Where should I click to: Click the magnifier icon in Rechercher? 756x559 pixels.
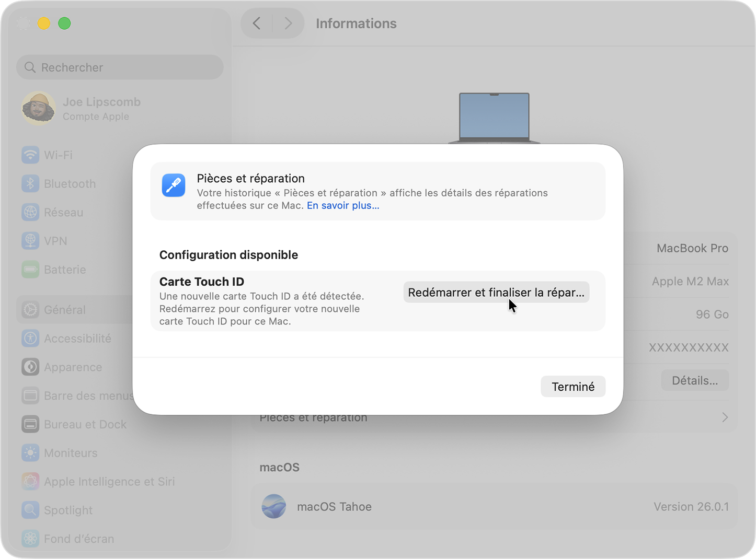[30, 67]
